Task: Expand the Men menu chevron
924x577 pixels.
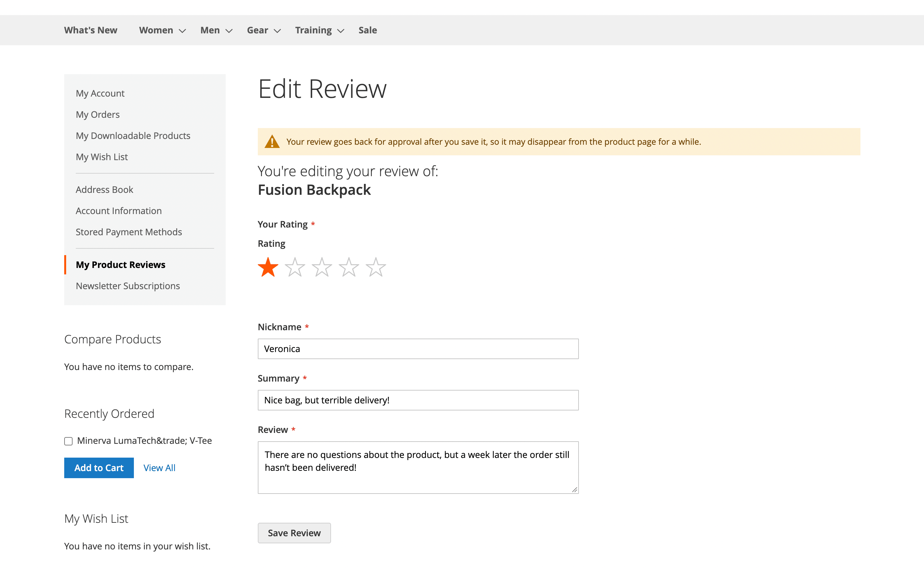Action: click(x=229, y=31)
